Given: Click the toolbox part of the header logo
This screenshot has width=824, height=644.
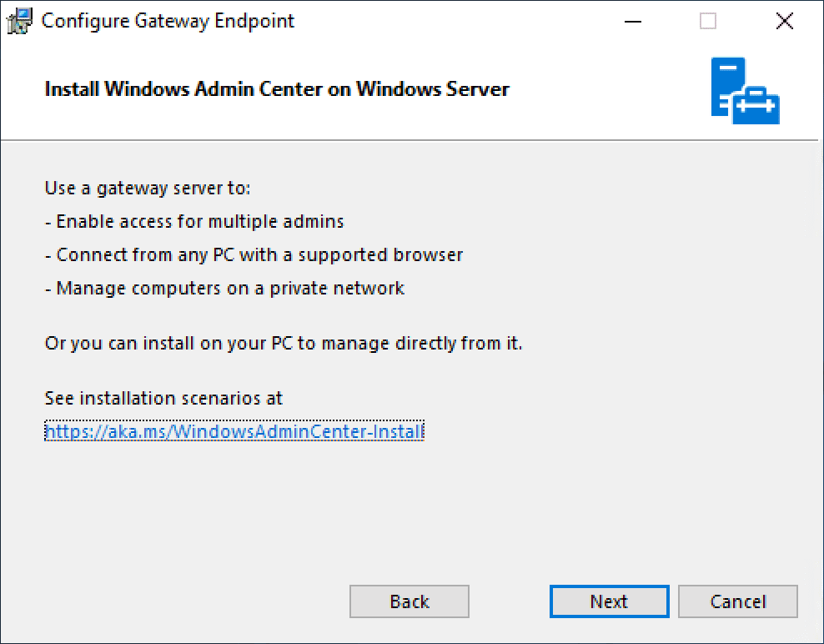Looking at the screenshot, I should 756,105.
